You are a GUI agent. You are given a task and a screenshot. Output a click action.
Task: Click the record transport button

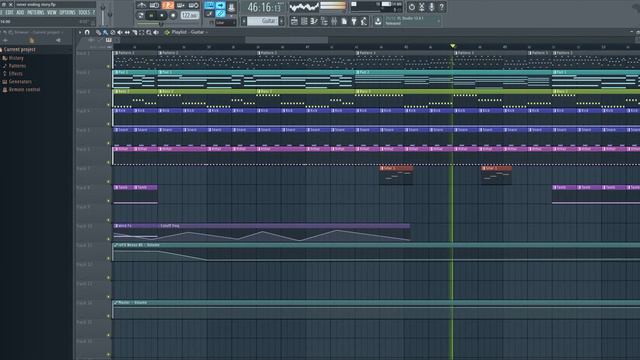(x=173, y=16)
